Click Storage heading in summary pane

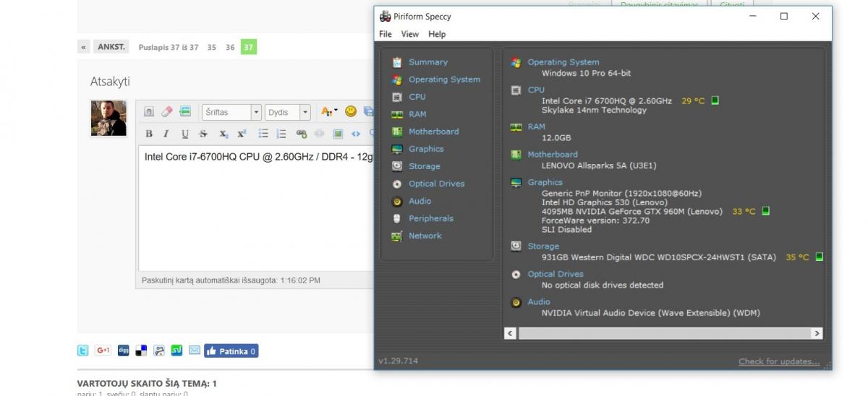click(543, 246)
